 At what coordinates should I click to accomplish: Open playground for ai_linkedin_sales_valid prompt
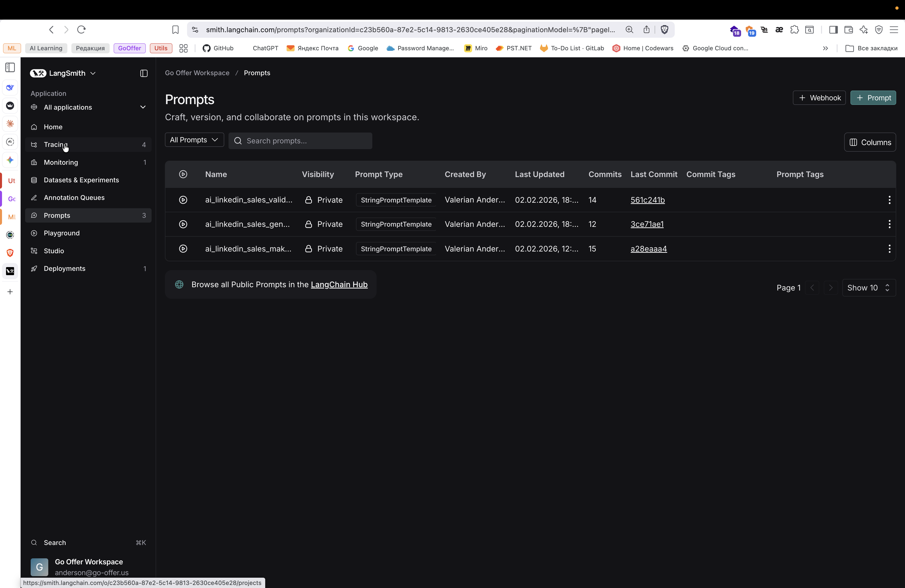[183, 200]
